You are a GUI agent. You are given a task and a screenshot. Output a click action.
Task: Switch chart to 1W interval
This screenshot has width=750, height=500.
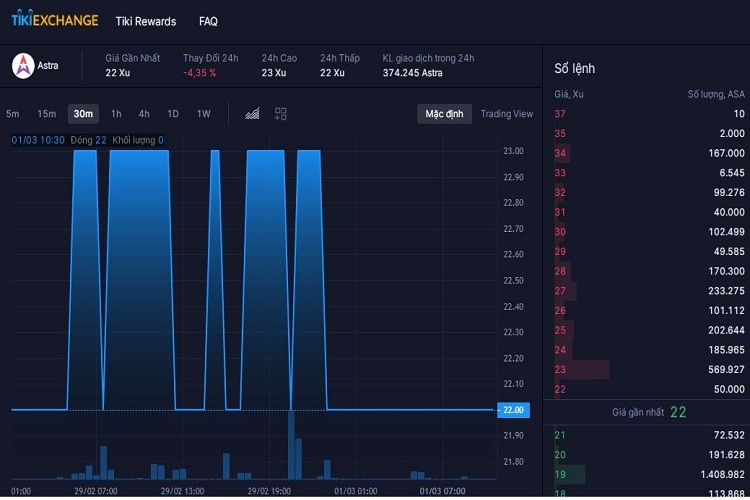point(203,114)
